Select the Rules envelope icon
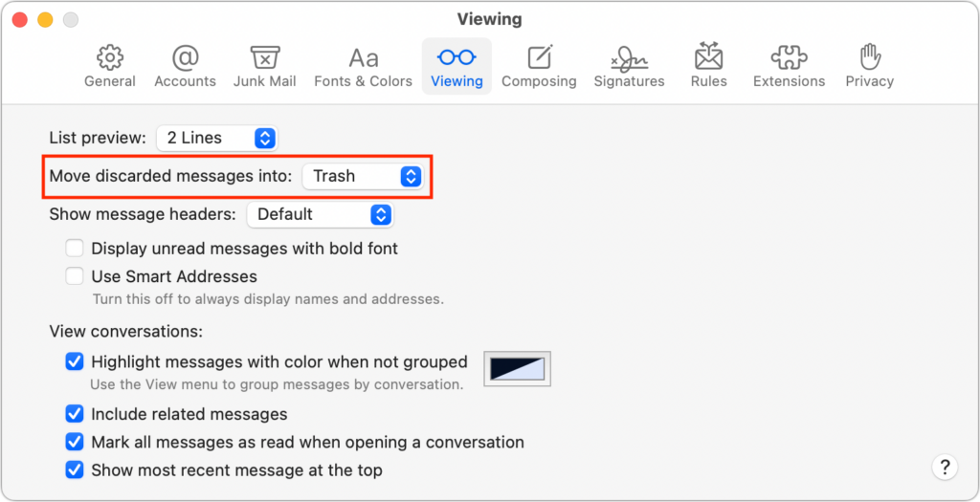Screen dimensions: 980x502 (x=708, y=65)
